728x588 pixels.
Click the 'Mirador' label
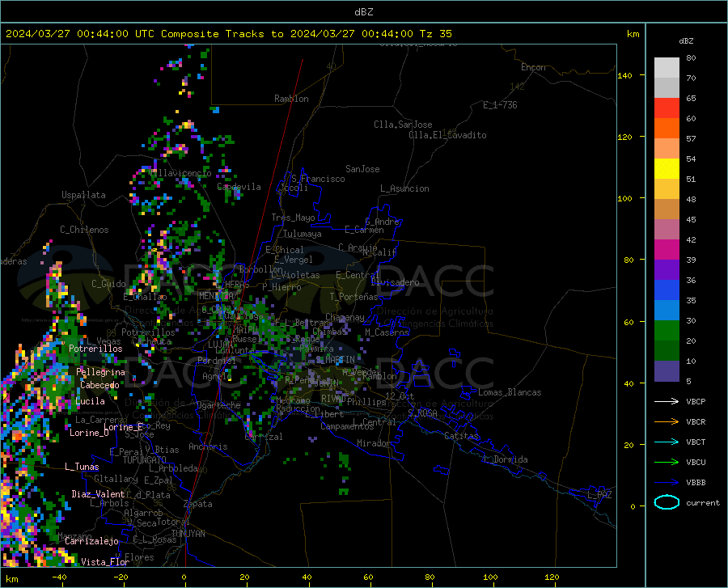(373, 443)
